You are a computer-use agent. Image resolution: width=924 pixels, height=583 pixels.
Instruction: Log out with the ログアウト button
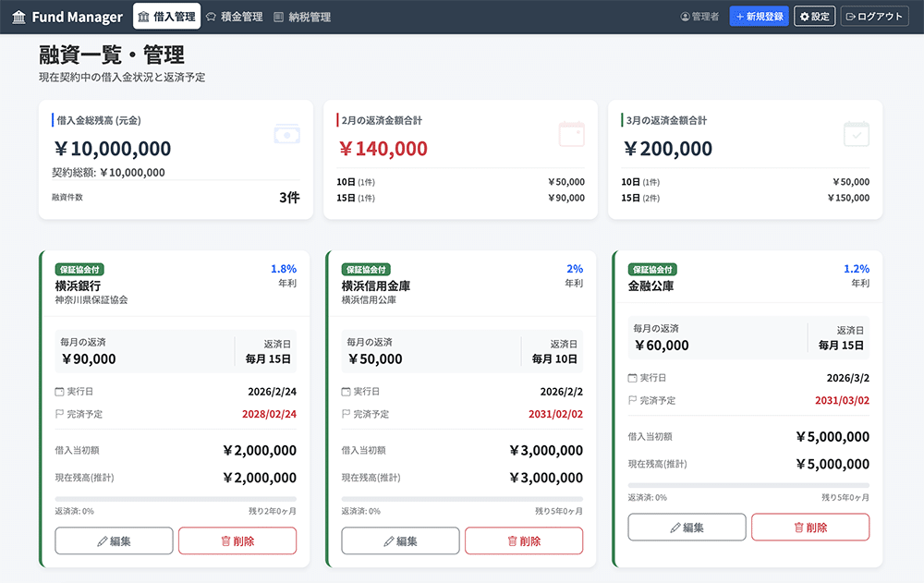pos(874,17)
